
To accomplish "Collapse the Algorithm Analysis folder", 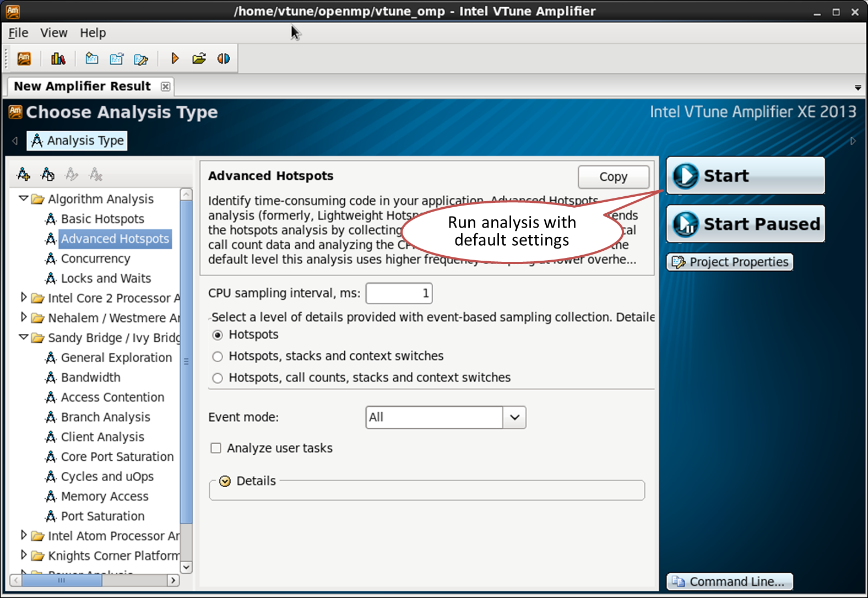I will pyautogui.click(x=23, y=198).
